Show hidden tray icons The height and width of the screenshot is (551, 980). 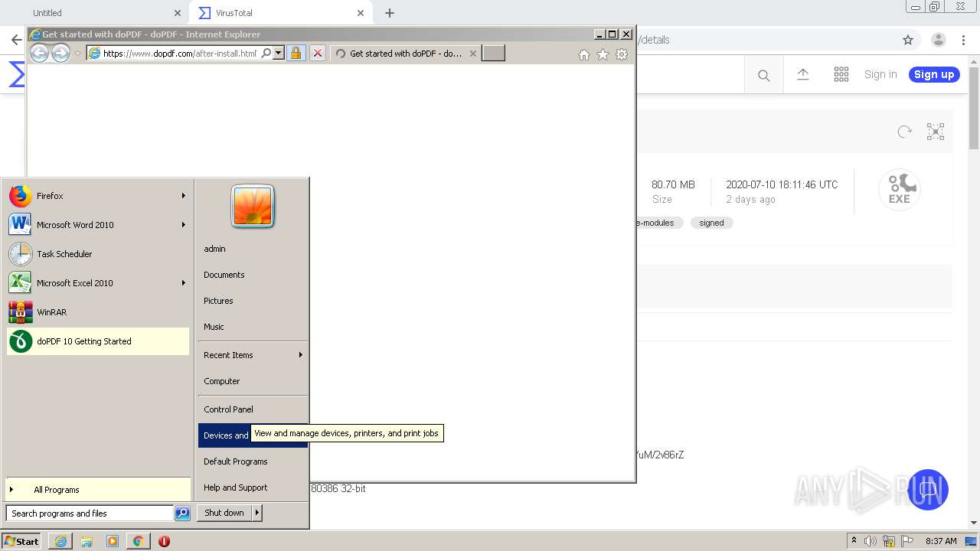coord(854,541)
